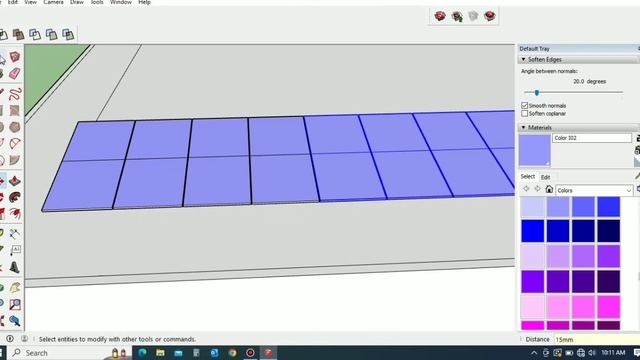Open Google Chrome from the taskbar
This screenshot has height=360, width=640.
232,353
